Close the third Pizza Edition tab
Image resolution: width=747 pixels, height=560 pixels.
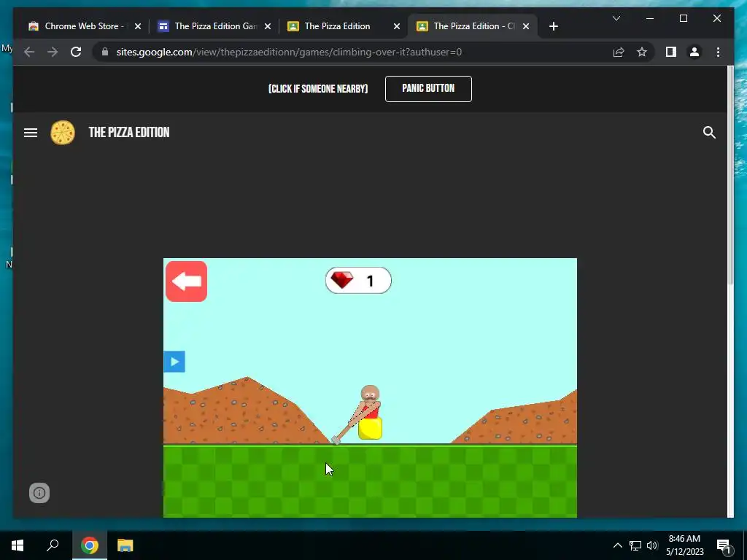click(397, 26)
